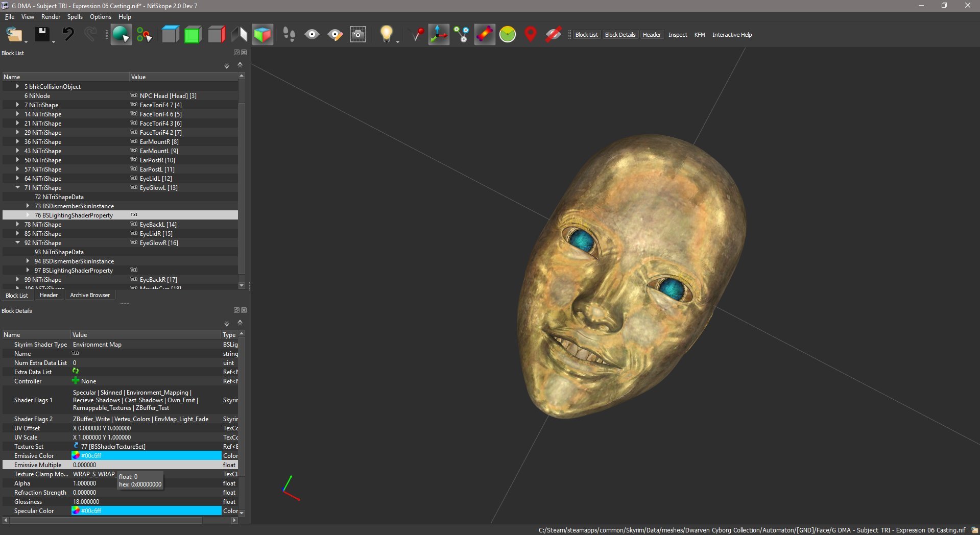Click the Emissive Multiple value field
The height and width of the screenshot is (535, 980).
tap(146, 465)
